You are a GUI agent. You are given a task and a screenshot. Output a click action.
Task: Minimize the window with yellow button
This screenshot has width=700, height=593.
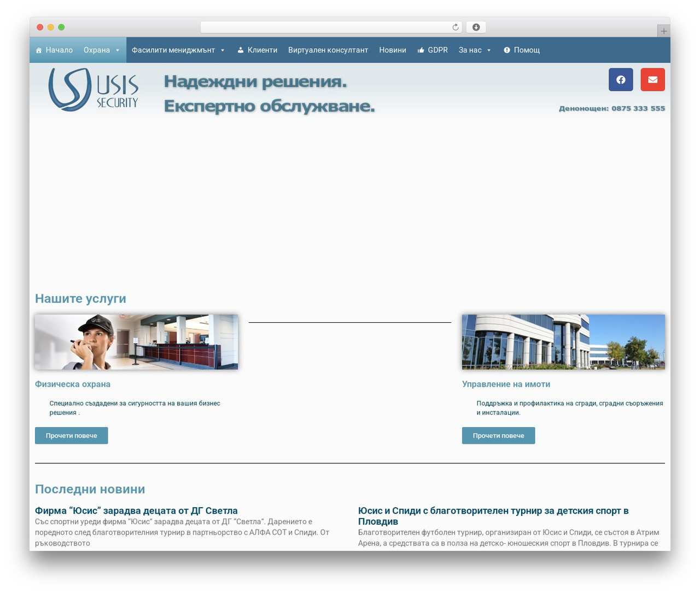[51, 27]
